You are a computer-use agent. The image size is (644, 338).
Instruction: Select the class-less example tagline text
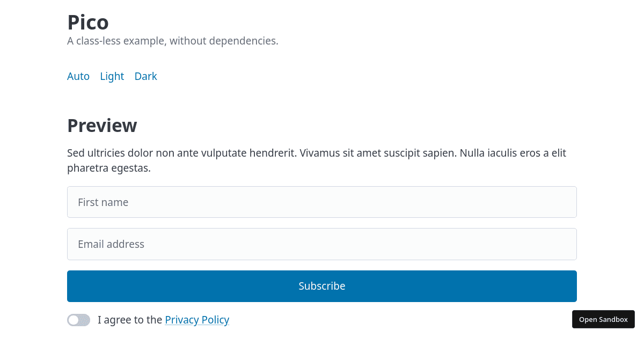pos(172,41)
